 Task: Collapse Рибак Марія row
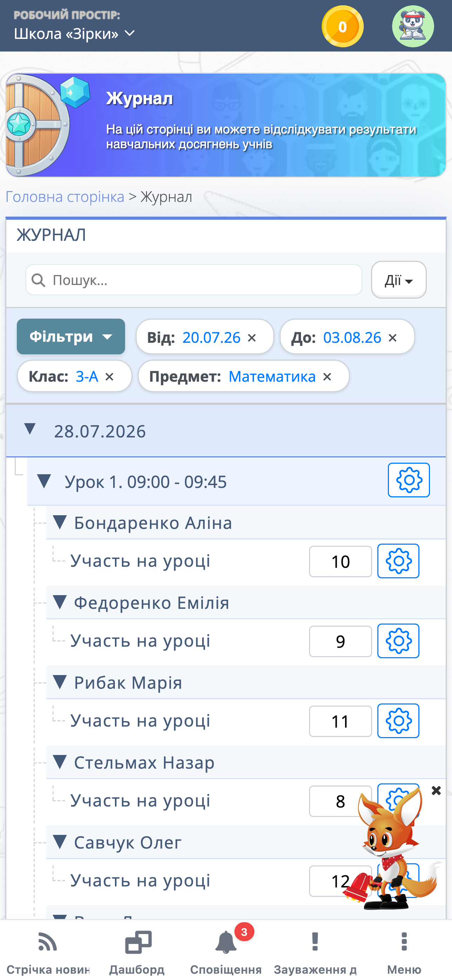(x=60, y=682)
